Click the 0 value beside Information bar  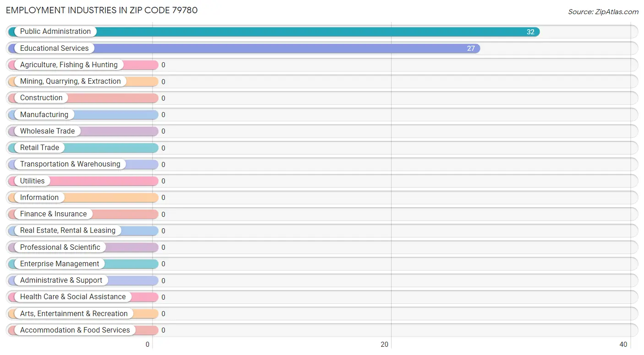163,198
